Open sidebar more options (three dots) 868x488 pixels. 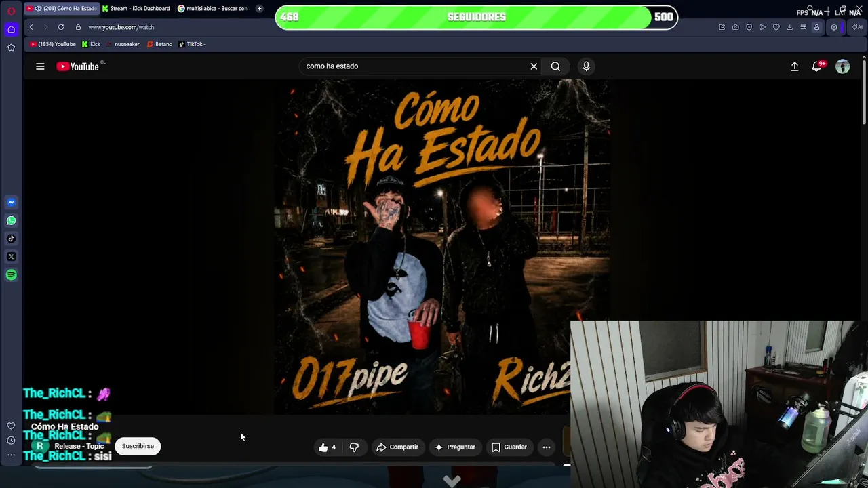(x=11, y=455)
